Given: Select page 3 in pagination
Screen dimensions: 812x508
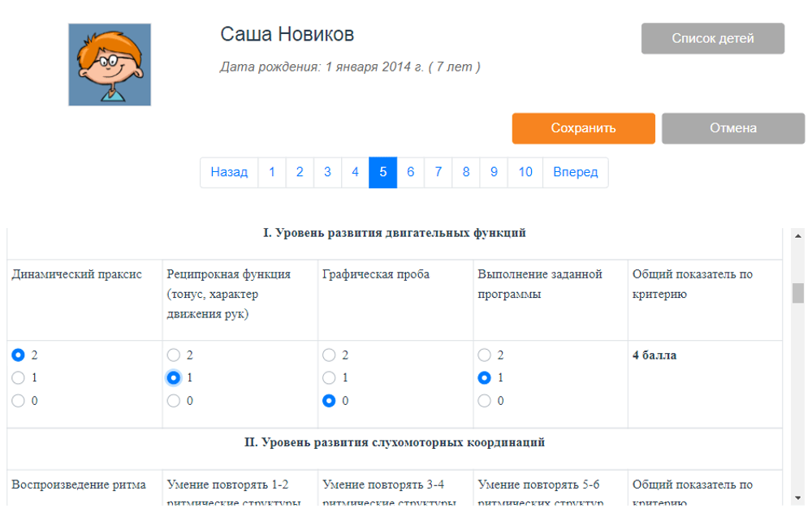Looking at the screenshot, I should 327,172.
